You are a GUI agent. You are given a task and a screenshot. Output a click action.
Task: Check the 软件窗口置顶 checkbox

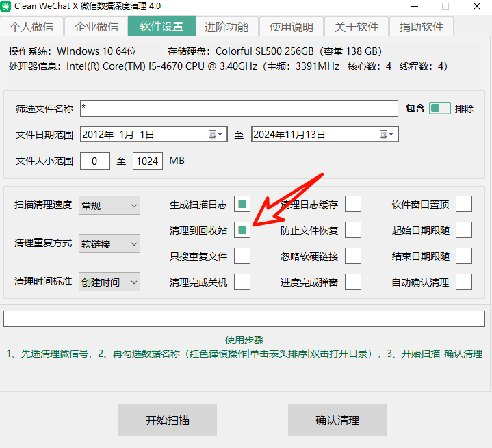pos(464,205)
